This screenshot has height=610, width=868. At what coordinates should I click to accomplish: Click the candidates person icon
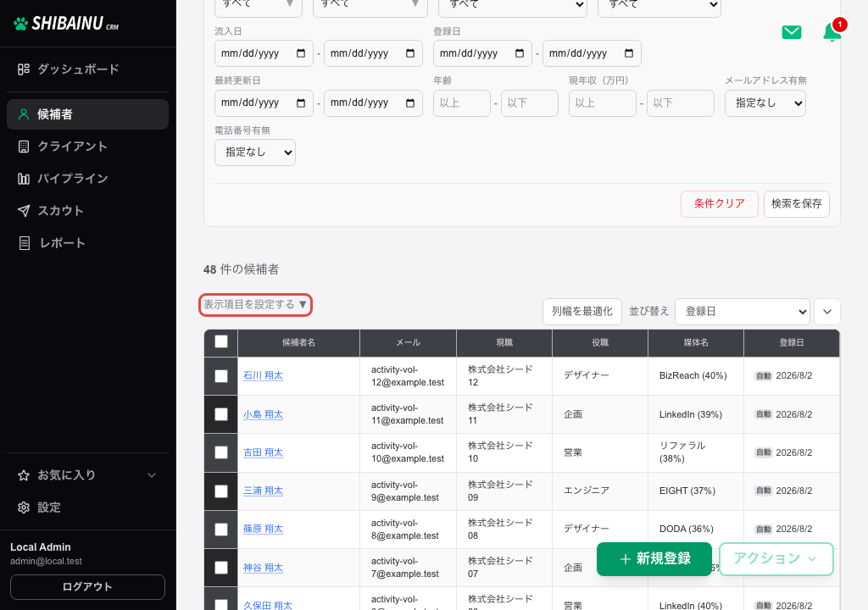coord(23,114)
